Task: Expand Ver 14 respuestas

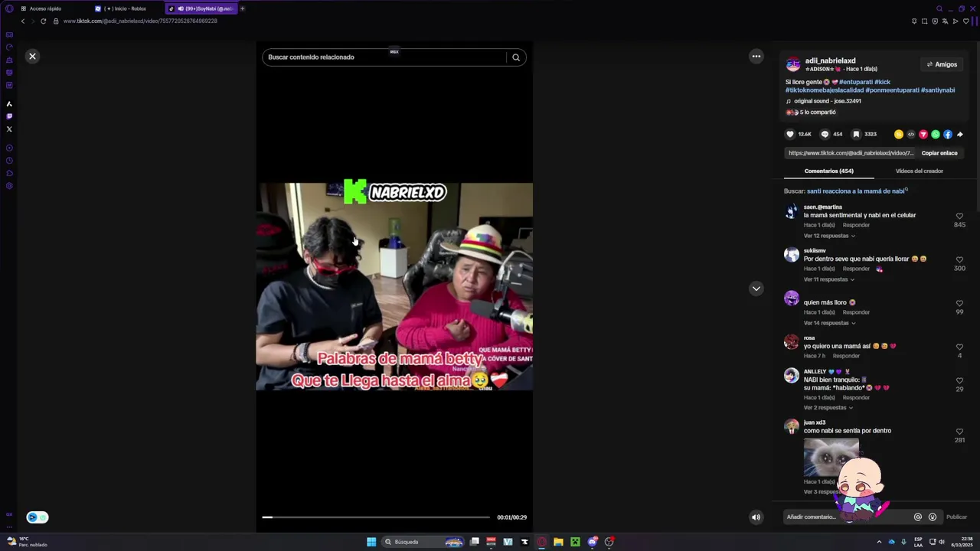Action: pos(829,323)
